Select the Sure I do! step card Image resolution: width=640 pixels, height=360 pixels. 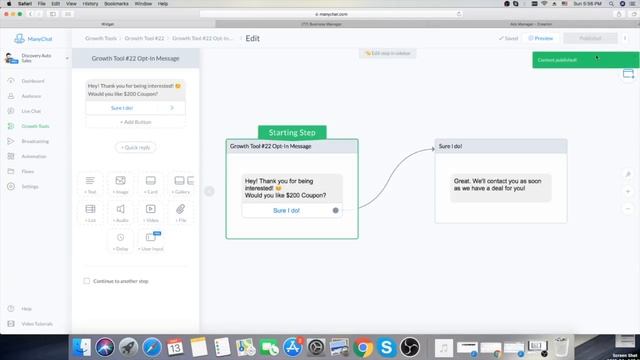click(x=501, y=181)
